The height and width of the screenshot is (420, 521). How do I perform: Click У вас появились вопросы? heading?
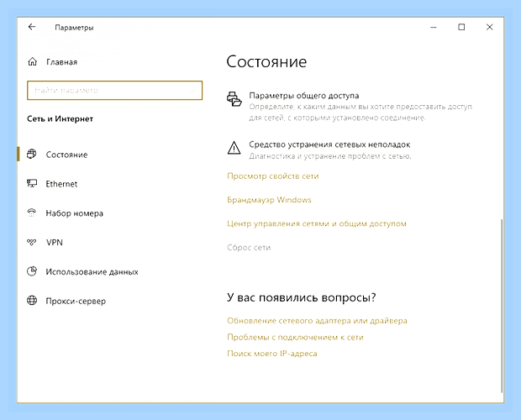pos(302,297)
